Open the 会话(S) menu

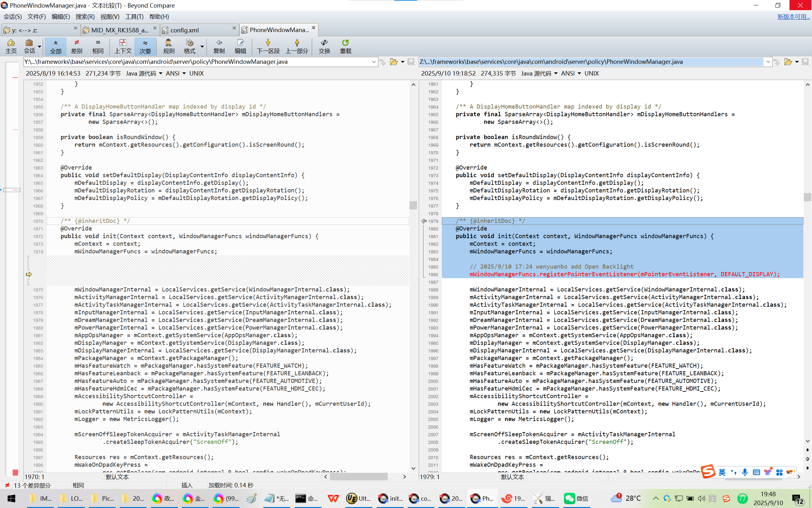pos(13,17)
